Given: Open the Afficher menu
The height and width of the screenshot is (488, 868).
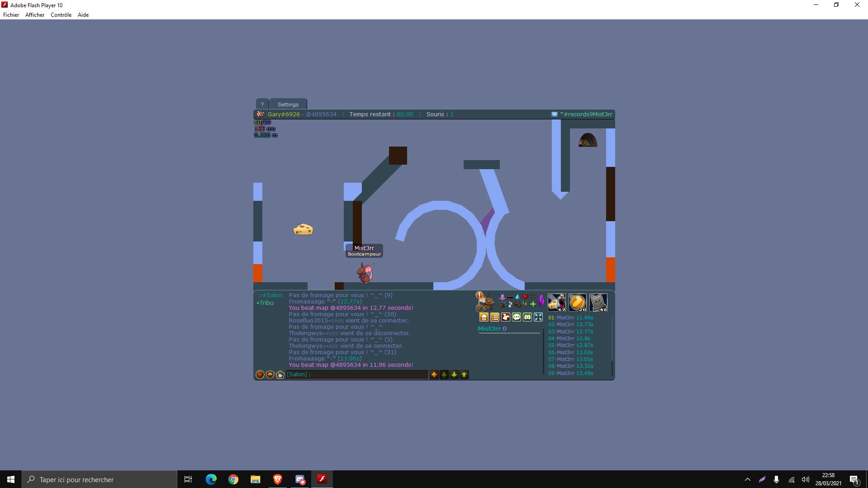Looking at the screenshot, I should click(35, 15).
